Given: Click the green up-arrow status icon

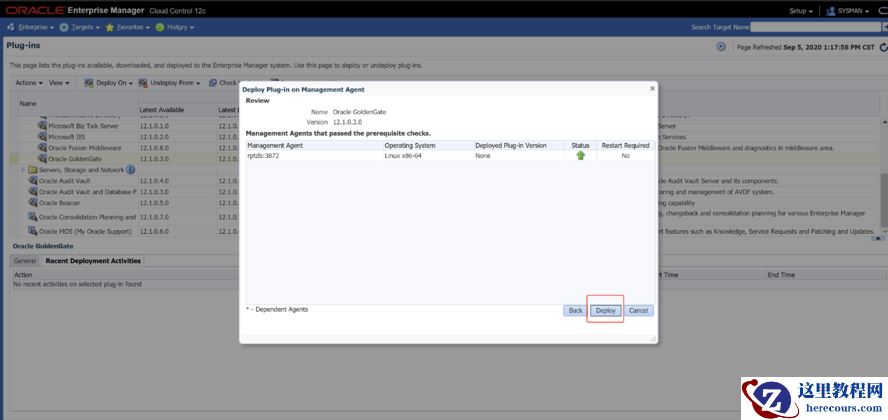Looking at the screenshot, I should tap(580, 156).
